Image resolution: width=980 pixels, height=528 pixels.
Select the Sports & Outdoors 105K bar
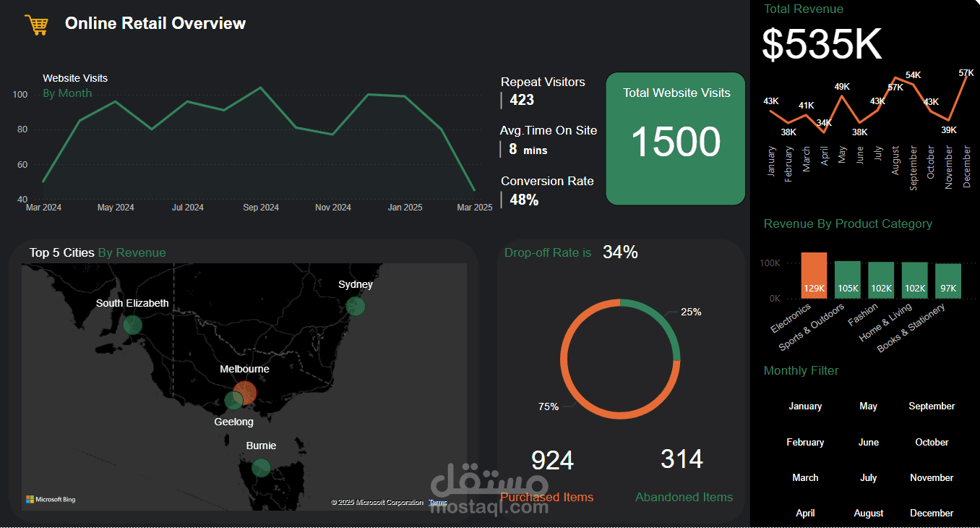[x=847, y=279]
